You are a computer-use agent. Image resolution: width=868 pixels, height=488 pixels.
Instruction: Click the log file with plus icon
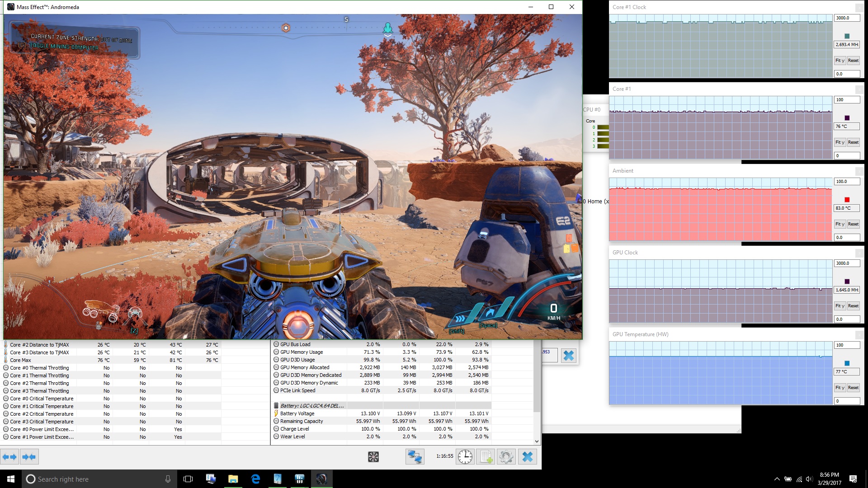[486, 457]
